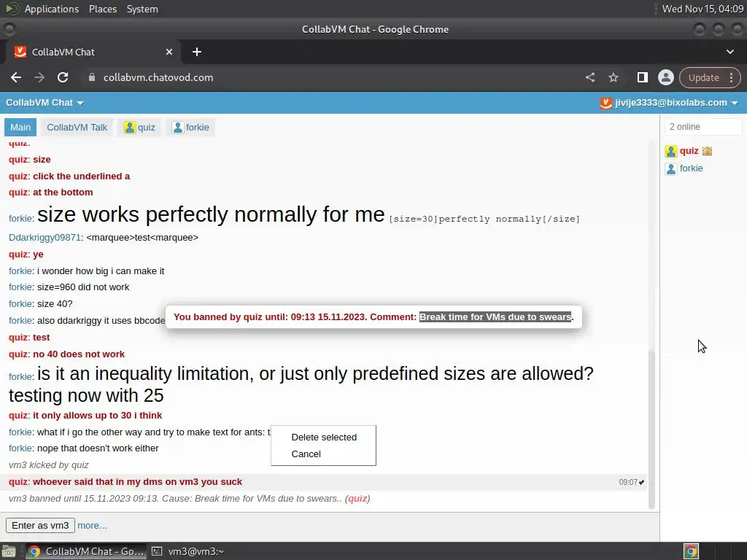
Task: Click the more... link
Action: [x=92, y=525]
